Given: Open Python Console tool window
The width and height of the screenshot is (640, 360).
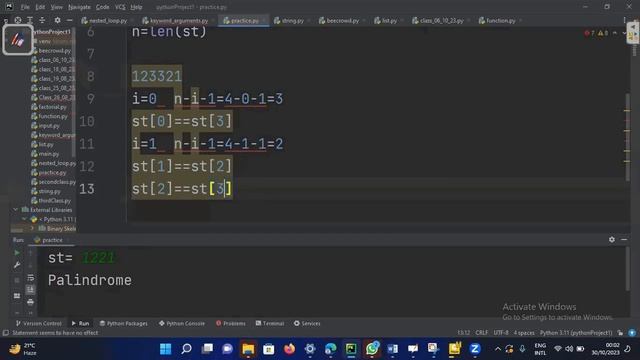Looking at the screenshot, I should pyautogui.click(x=182, y=323).
